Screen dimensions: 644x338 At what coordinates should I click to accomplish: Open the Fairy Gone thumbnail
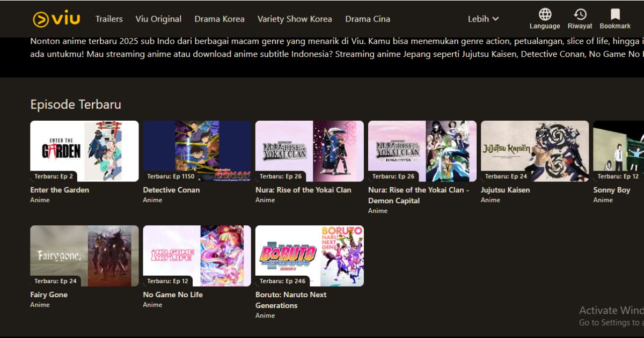(84, 255)
